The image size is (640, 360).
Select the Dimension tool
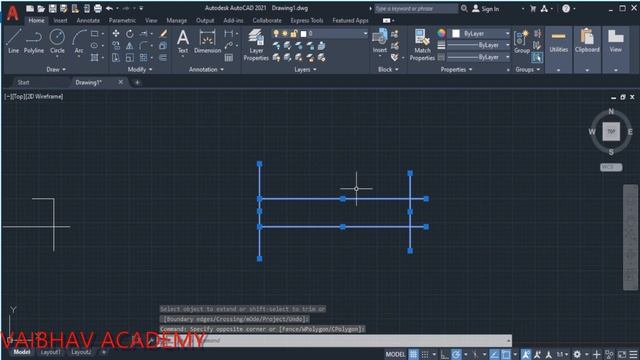(x=207, y=41)
